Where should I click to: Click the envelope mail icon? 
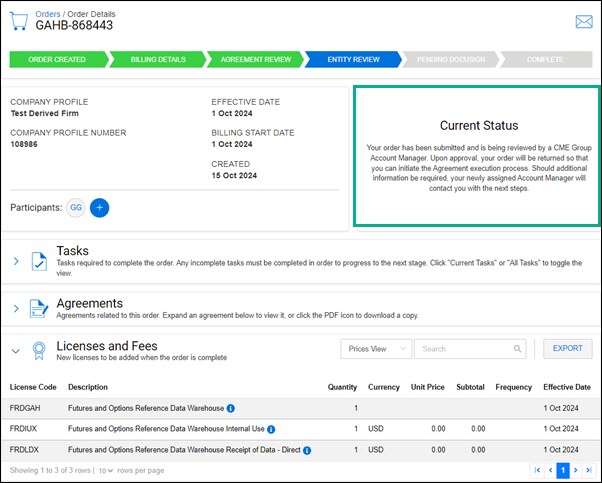point(584,21)
